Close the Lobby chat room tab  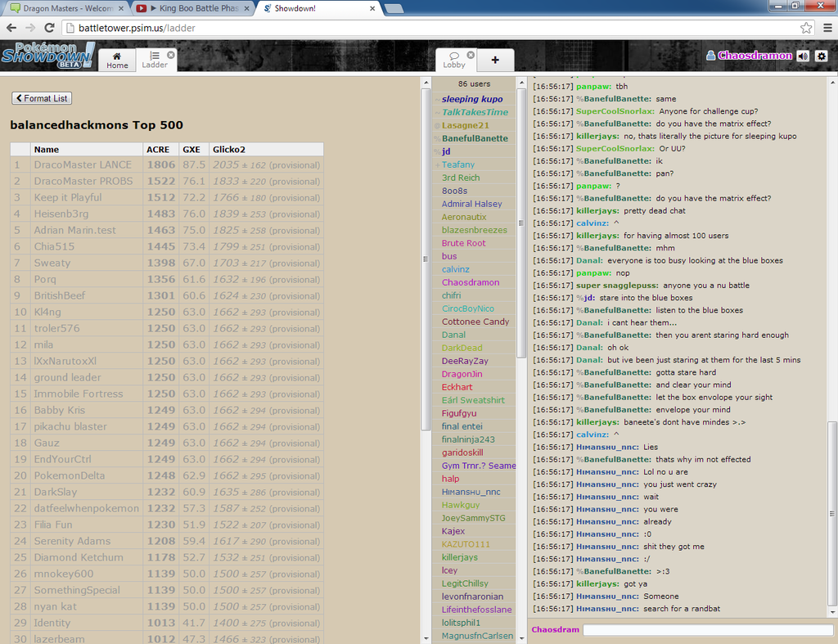[477, 55]
